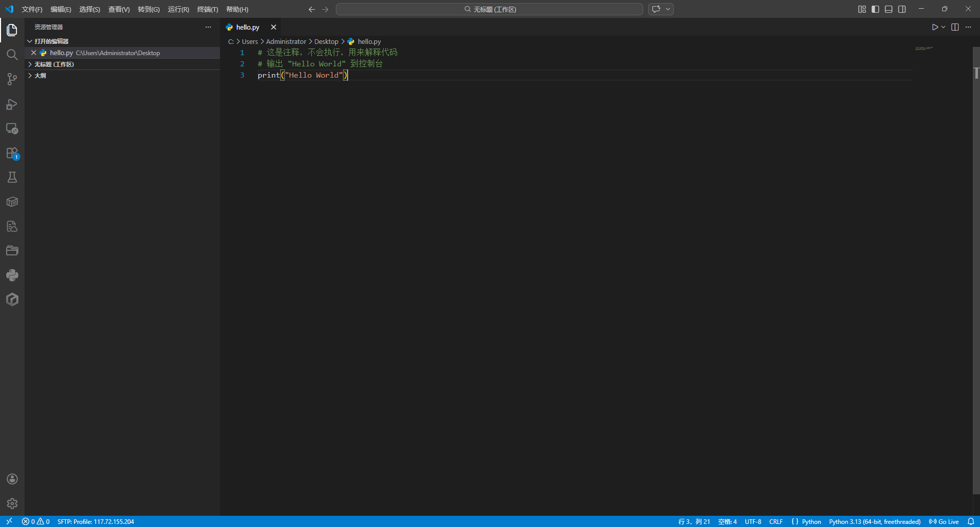Open the Source Control view
The image size is (980, 527).
point(12,79)
